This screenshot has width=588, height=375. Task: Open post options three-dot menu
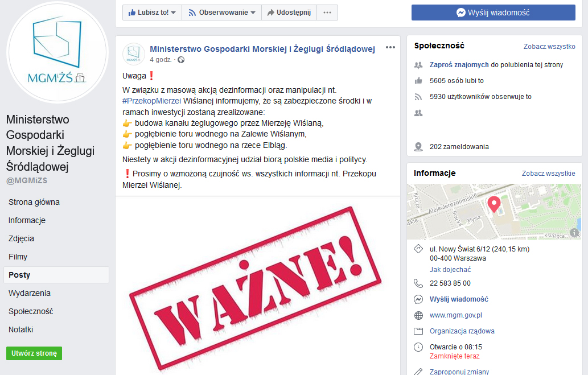point(390,47)
